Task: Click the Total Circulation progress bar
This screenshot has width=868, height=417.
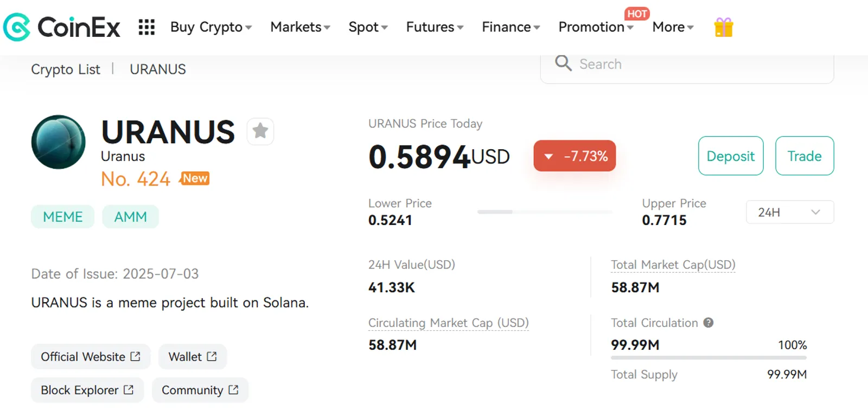Action: (x=709, y=357)
